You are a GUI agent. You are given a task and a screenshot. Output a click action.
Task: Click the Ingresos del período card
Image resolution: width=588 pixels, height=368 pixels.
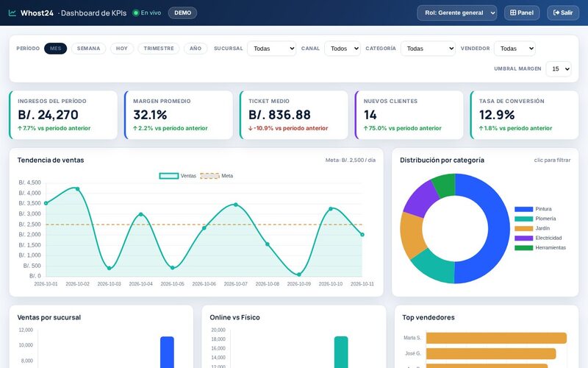tap(63, 115)
